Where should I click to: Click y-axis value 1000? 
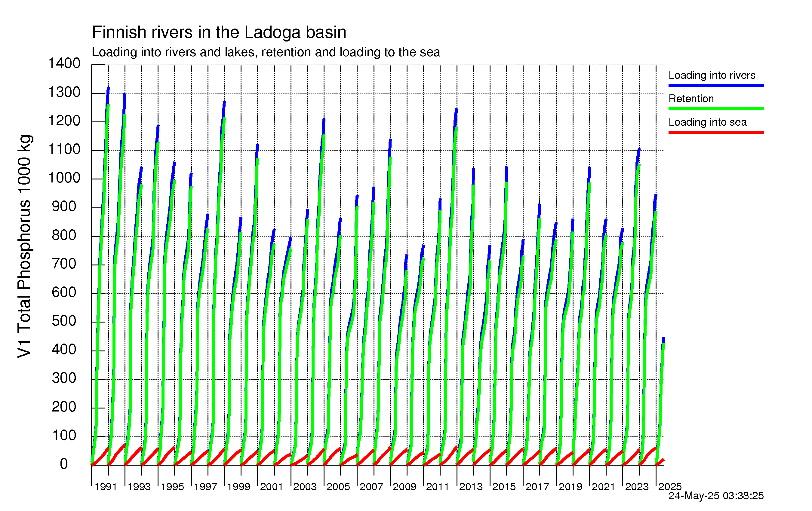click(64, 178)
